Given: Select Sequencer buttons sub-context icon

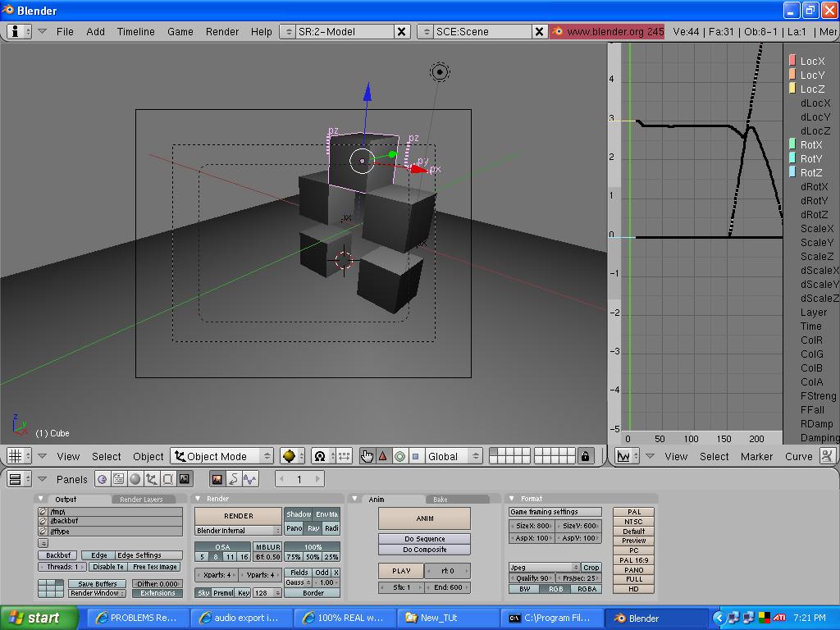Looking at the screenshot, I should (234, 479).
